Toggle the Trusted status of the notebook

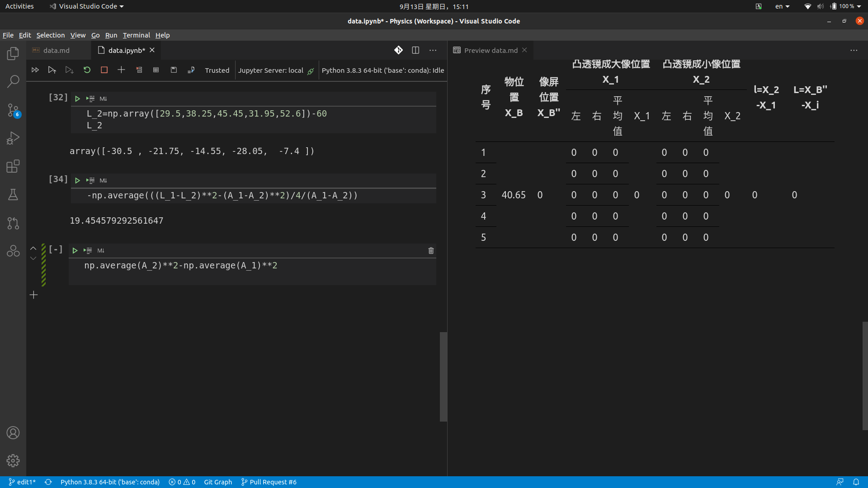coord(217,70)
